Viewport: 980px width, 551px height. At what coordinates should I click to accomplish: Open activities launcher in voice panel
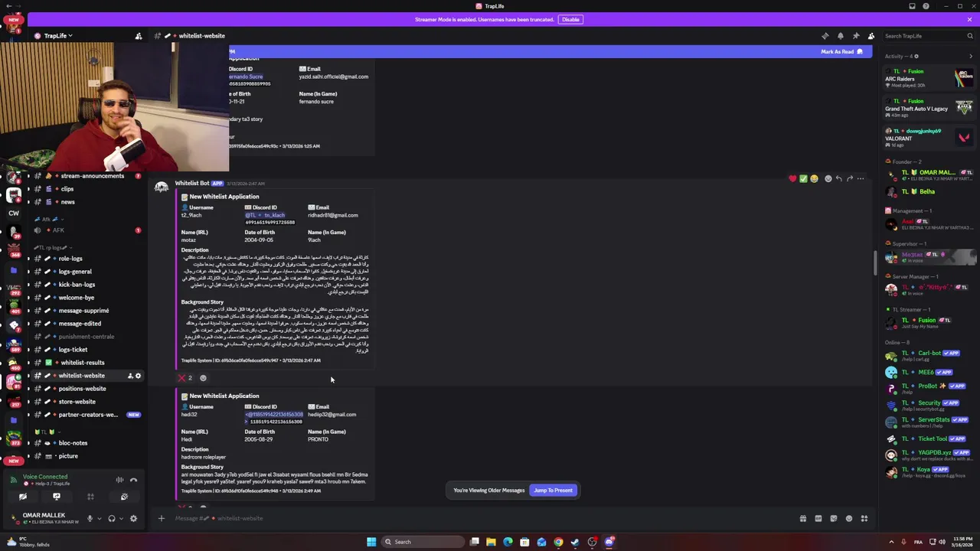(90, 497)
